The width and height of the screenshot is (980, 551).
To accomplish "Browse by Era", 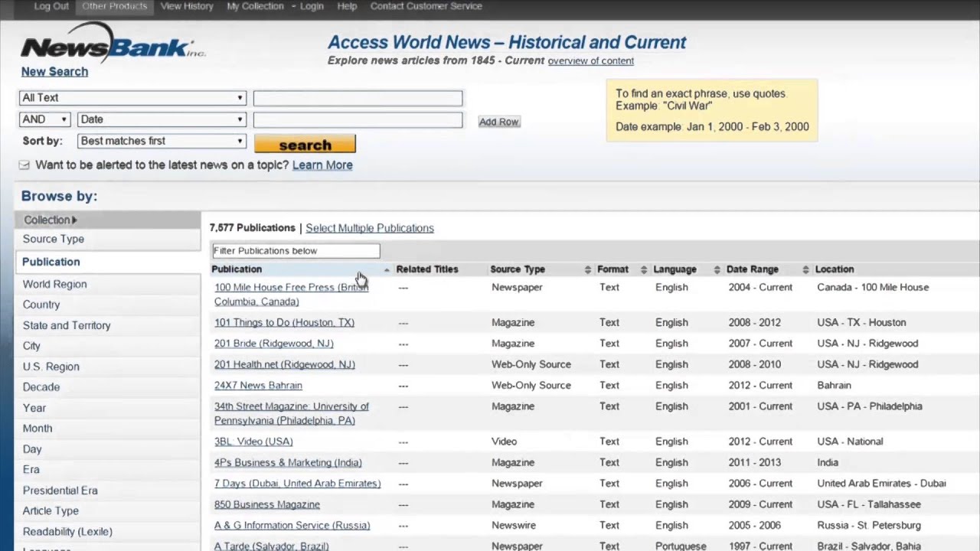I will [x=31, y=470].
